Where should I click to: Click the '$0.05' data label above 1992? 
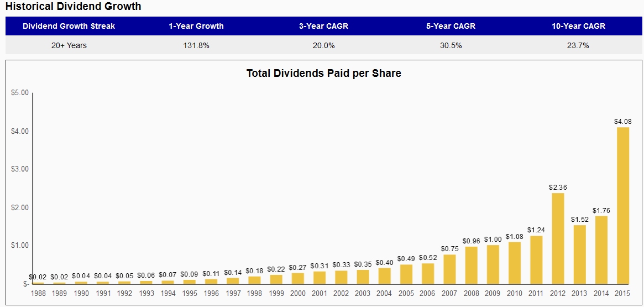tap(124, 276)
